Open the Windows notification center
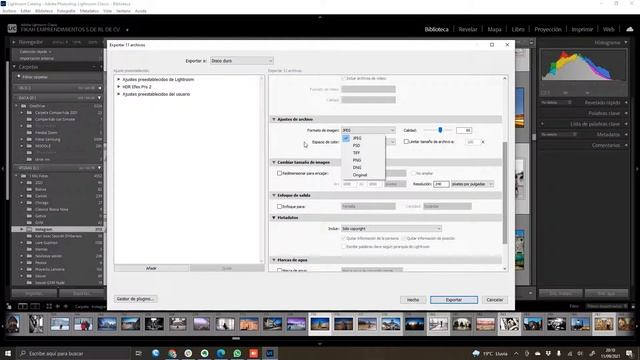 click(629, 353)
